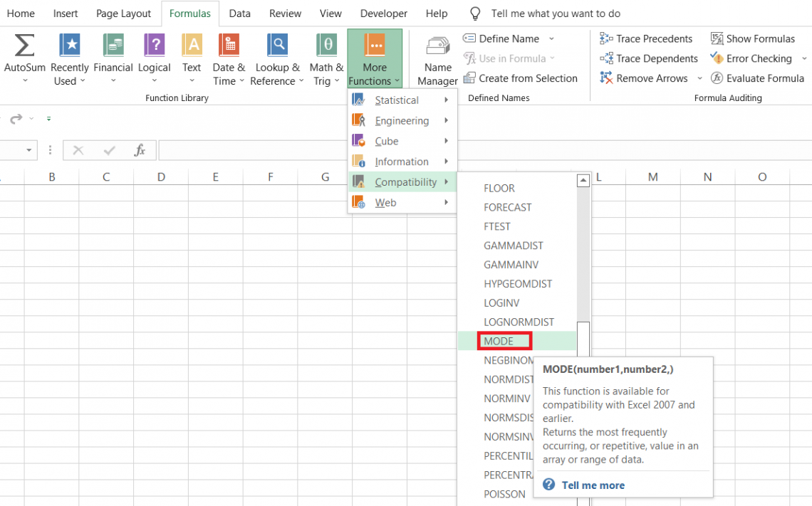Click Remove Arrows
Image resolution: width=812 pixels, height=506 pixels.
(643, 78)
